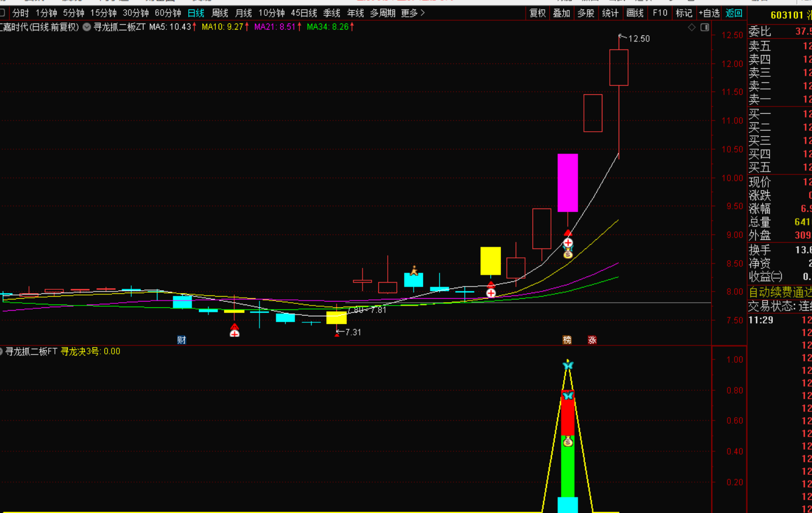Viewport: 812px width, 513px height.
Task: Toggle 叠加 overlay mode
Action: (562, 13)
